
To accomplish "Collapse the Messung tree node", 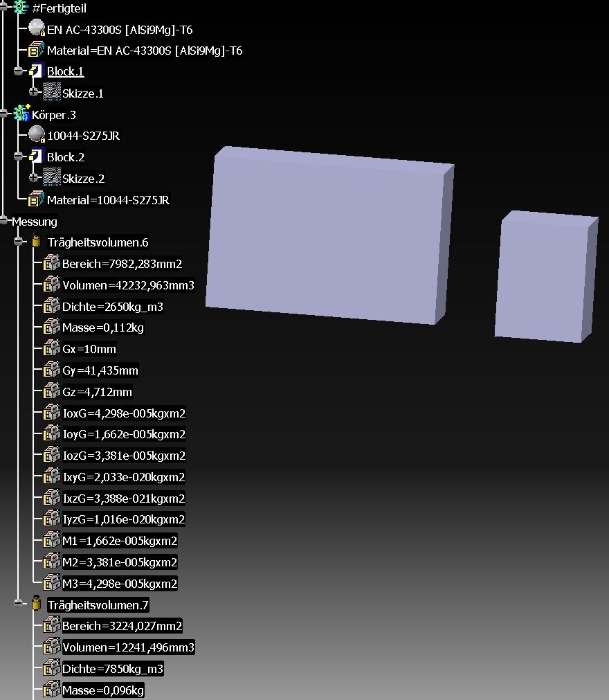I will [x=4, y=221].
